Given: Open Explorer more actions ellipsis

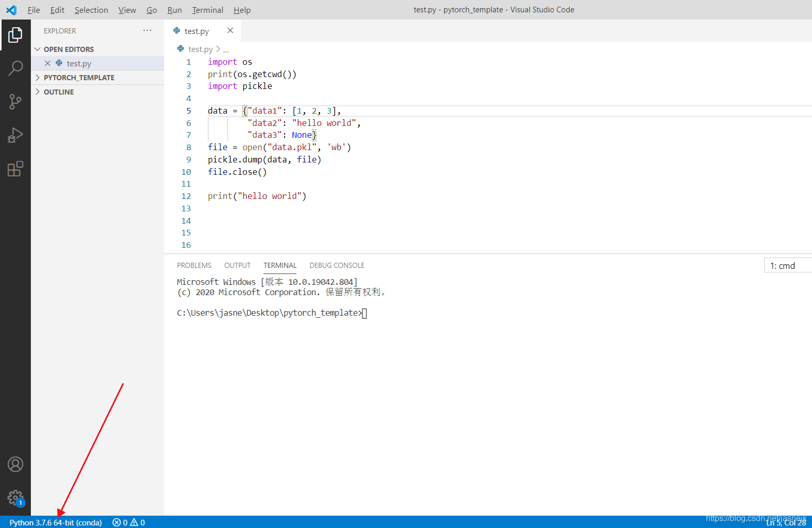Looking at the screenshot, I should coord(147,30).
